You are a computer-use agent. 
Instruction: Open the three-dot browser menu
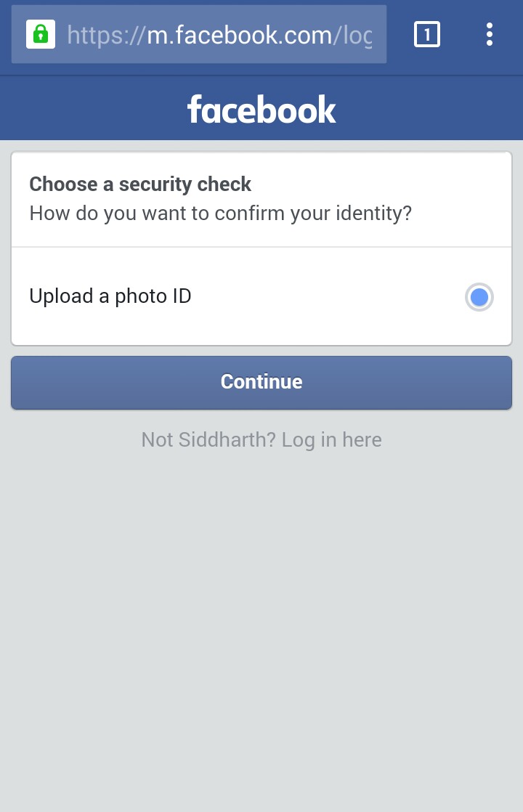click(490, 34)
